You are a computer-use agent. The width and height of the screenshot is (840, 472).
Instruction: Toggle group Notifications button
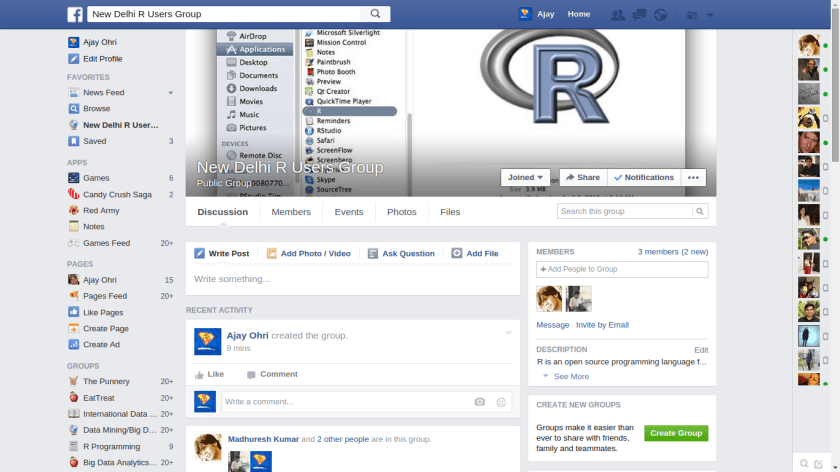coord(644,177)
